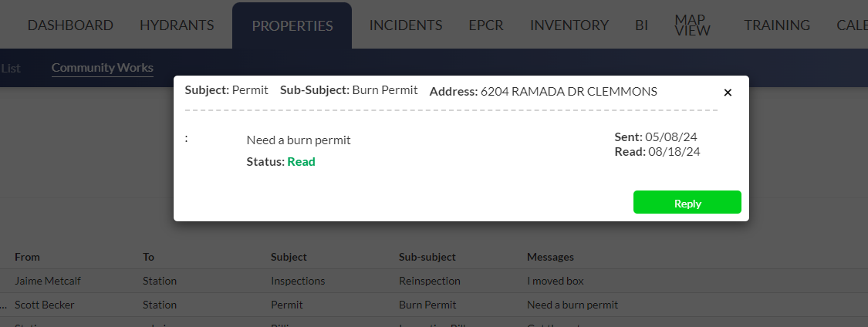Close the burn permit message dialog
Image resolution: width=868 pixels, height=327 pixels.
(x=728, y=93)
